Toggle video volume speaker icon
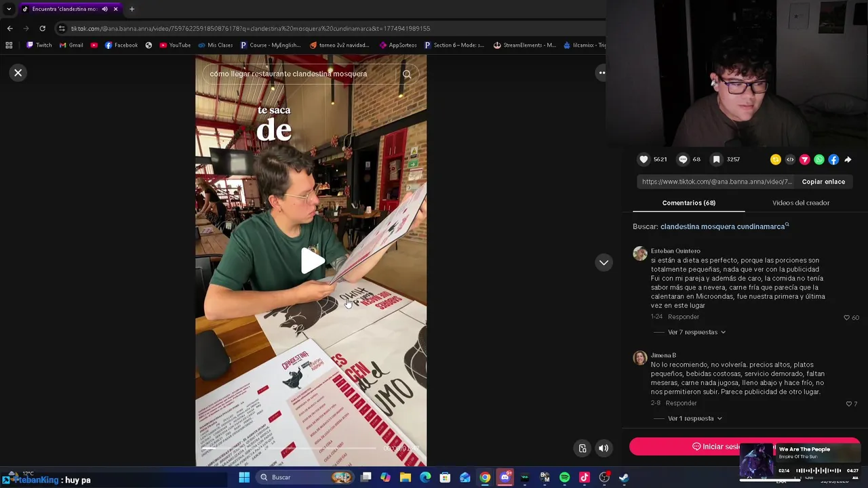868x488 pixels. [603, 448]
